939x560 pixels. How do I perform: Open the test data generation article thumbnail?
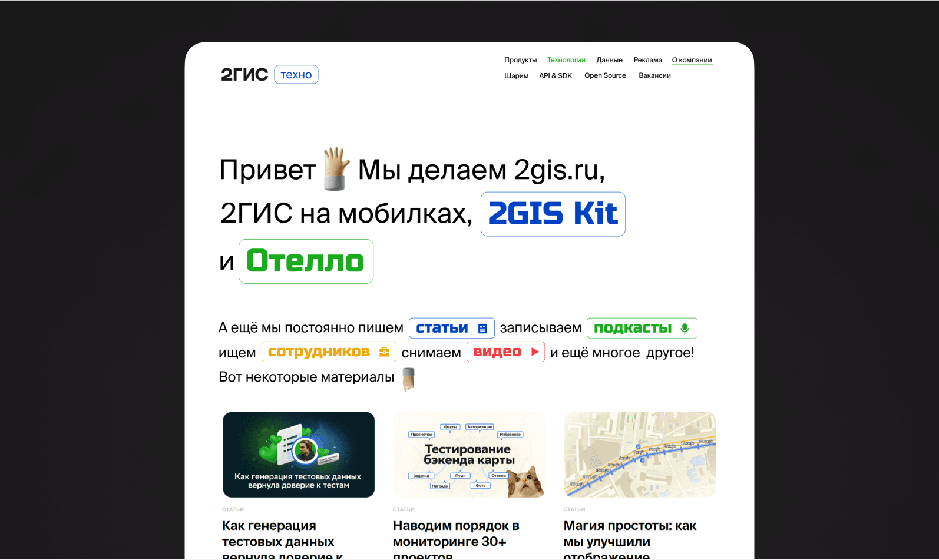pyautogui.click(x=299, y=455)
